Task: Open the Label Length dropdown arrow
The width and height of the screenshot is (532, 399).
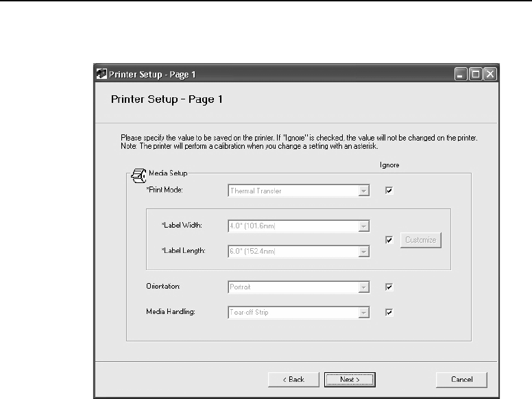Action: [363, 252]
